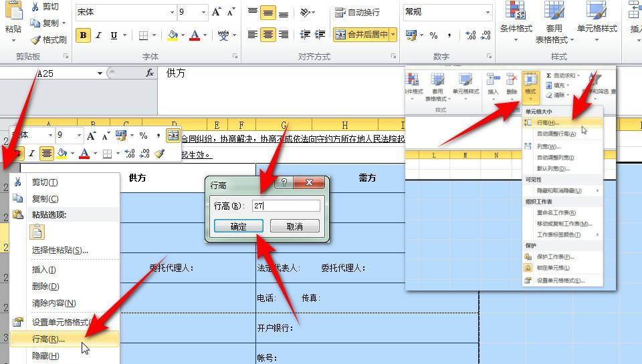Open the font size dropdown in ribbon
This screenshot has height=364, width=642.
[x=203, y=12]
